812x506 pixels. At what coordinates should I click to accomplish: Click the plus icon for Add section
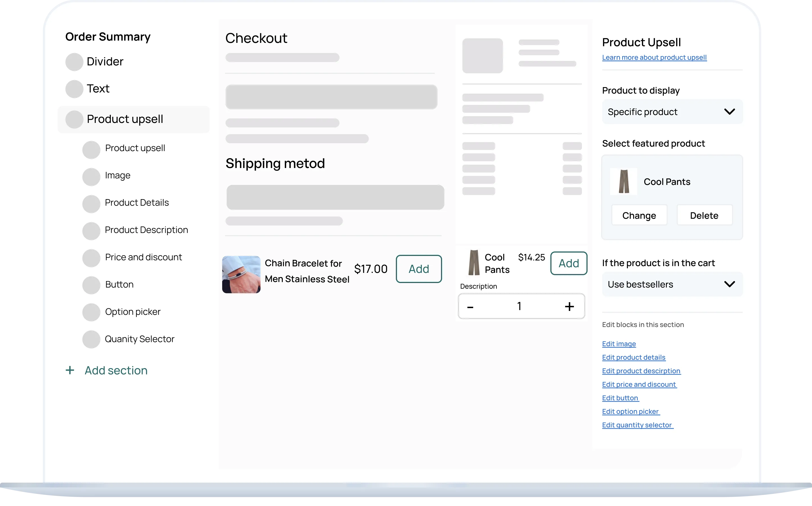pyautogui.click(x=70, y=370)
